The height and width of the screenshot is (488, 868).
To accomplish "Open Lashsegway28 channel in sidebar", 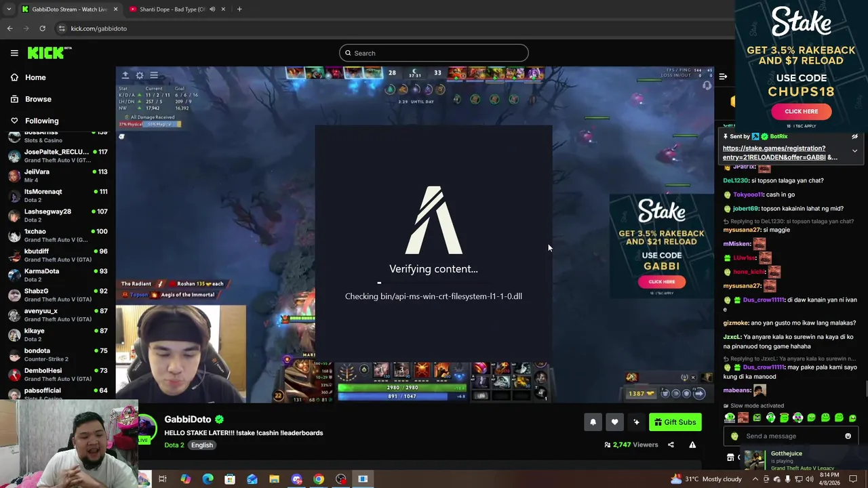I will coord(58,215).
